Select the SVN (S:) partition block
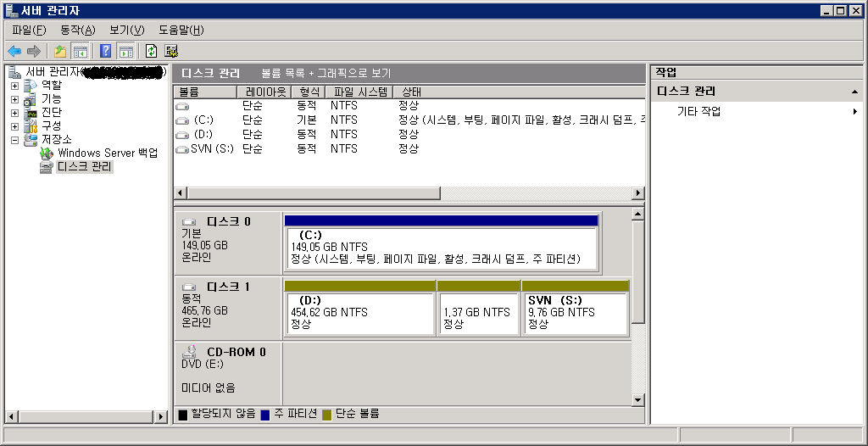Viewport: 868px width, 446px height. coord(575,313)
